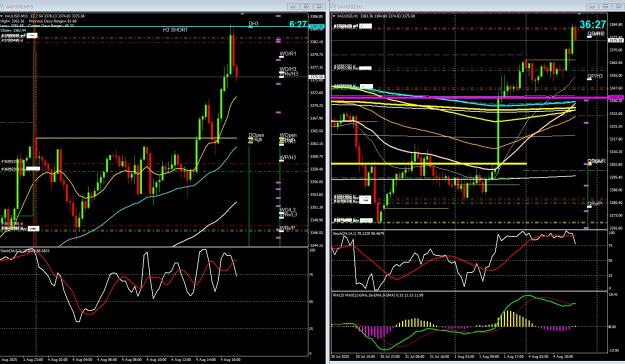625x364 pixels.
Task: Select the thick magenta horizontal line on H1 chart
Action: 469,98
